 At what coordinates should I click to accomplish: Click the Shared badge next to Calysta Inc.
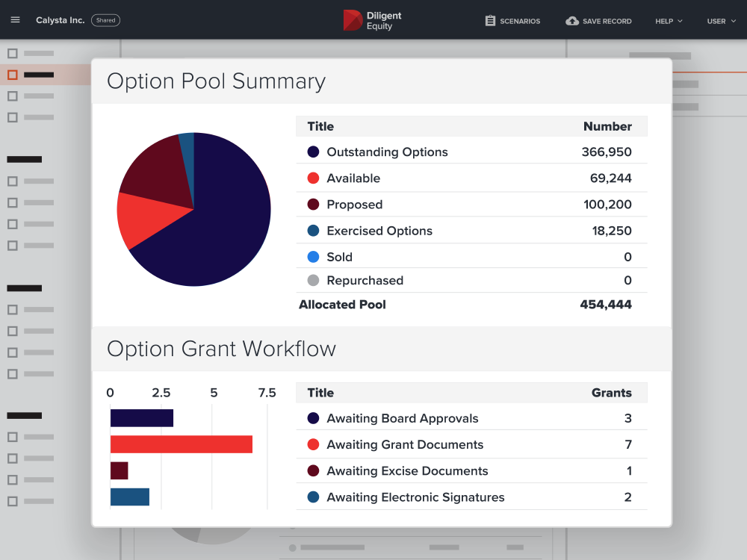[105, 20]
